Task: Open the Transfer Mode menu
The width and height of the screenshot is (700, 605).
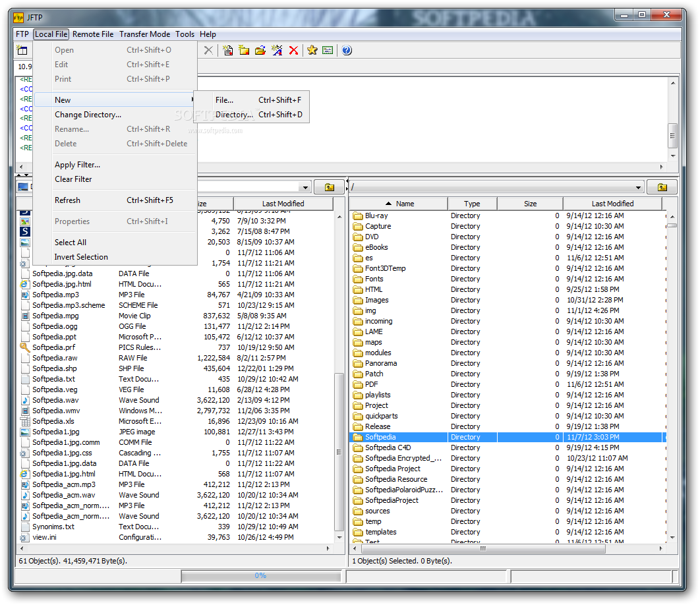Action: tap(144, 34)
